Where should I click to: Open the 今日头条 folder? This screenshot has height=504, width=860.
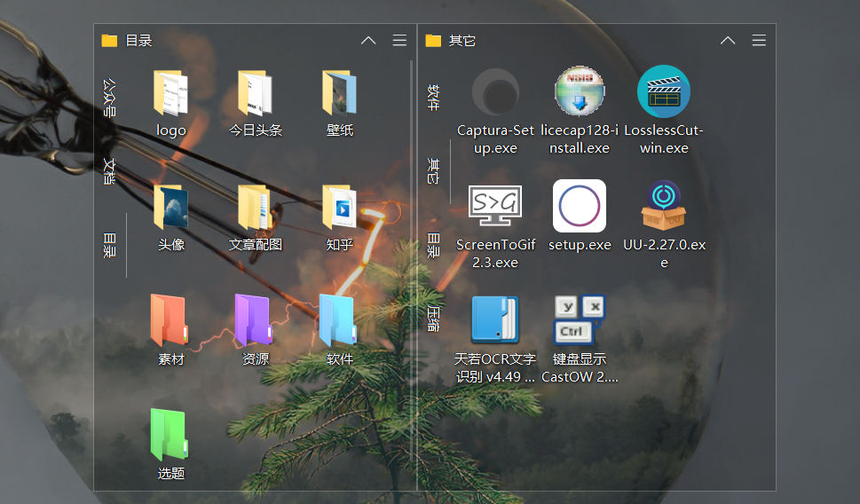coord(255,94)
